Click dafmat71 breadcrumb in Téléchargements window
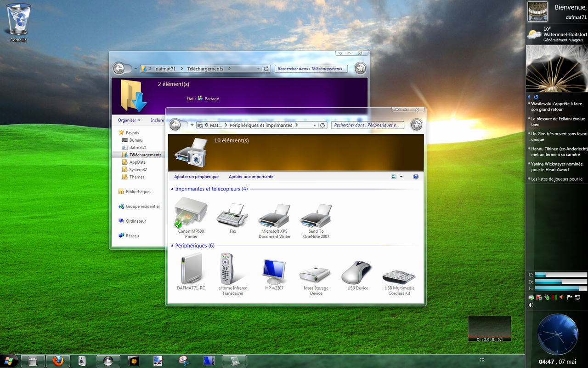 pyautogui.click(x=165, y=69)
